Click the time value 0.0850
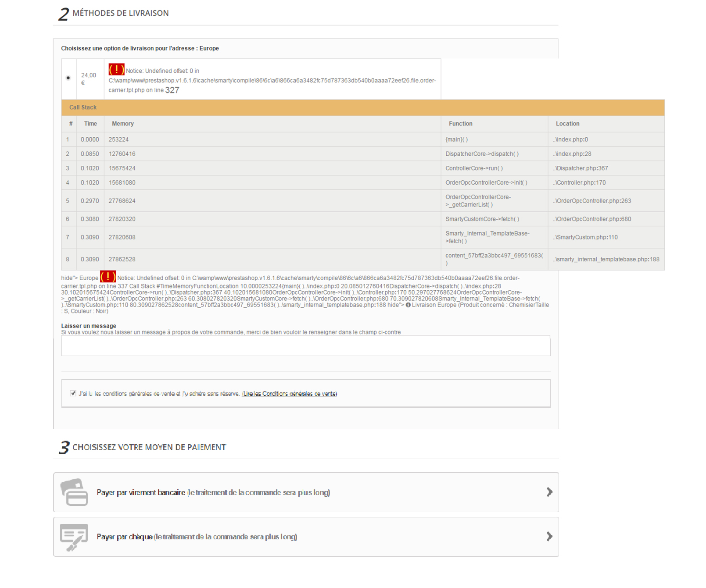The image size is (706, 588). pos(90,154)
